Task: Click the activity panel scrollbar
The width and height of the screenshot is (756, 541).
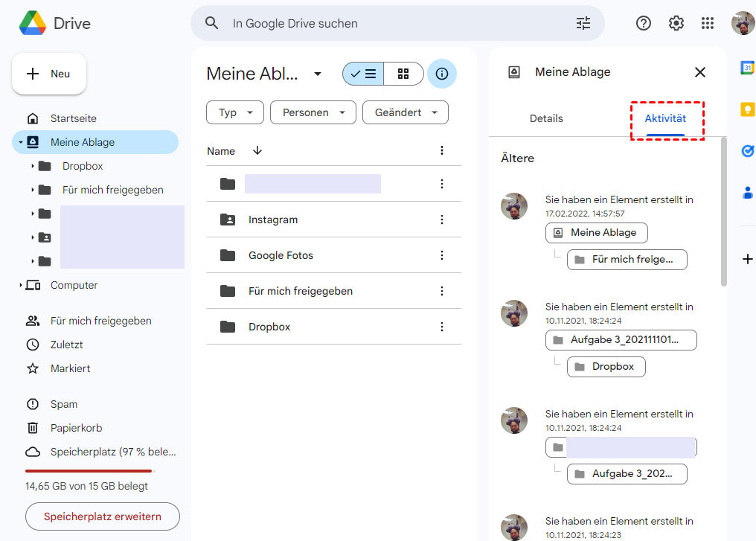Action: click(x=724, y=212)
